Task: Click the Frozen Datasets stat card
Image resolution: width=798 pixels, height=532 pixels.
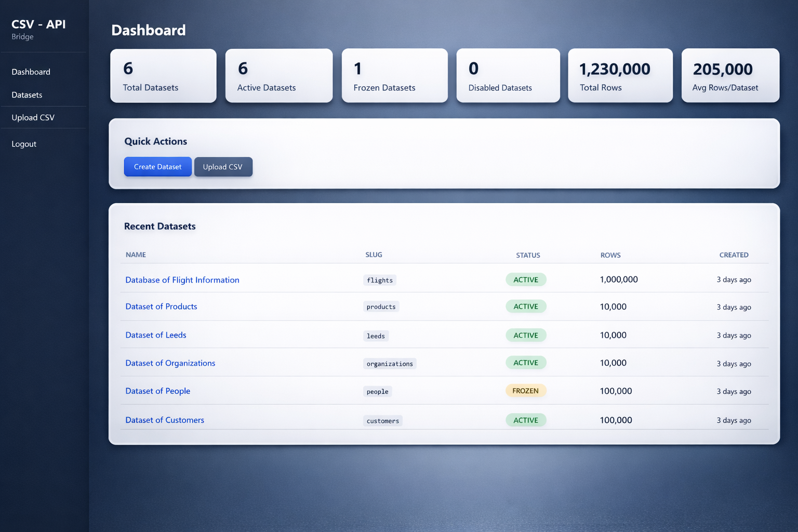Action: point(394,75)
